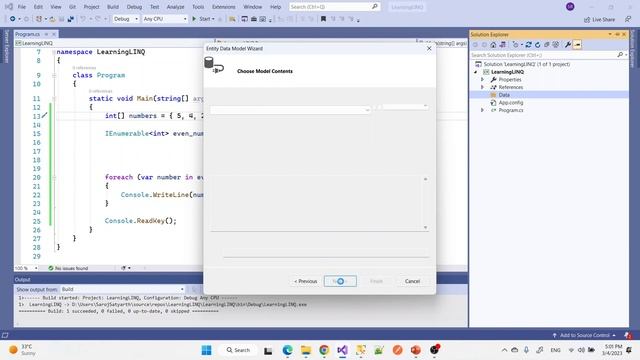Click the Task View taskbar icon
This screenshot has height=360, width=640.
pos(268,350)
